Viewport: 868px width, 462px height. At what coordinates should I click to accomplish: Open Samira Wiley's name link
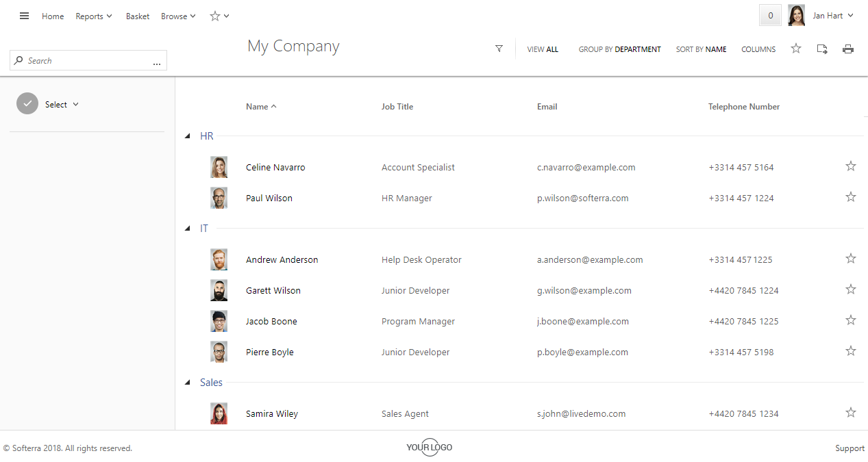point(272,414)
